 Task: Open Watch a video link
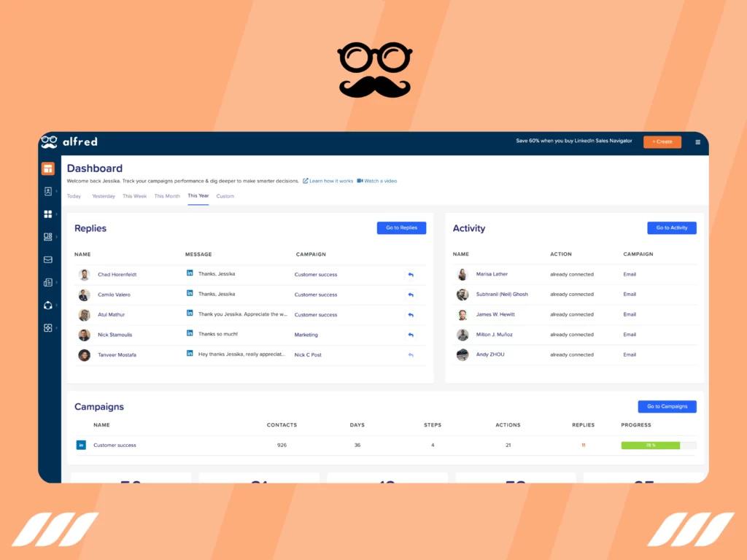(x=377, y=181)
